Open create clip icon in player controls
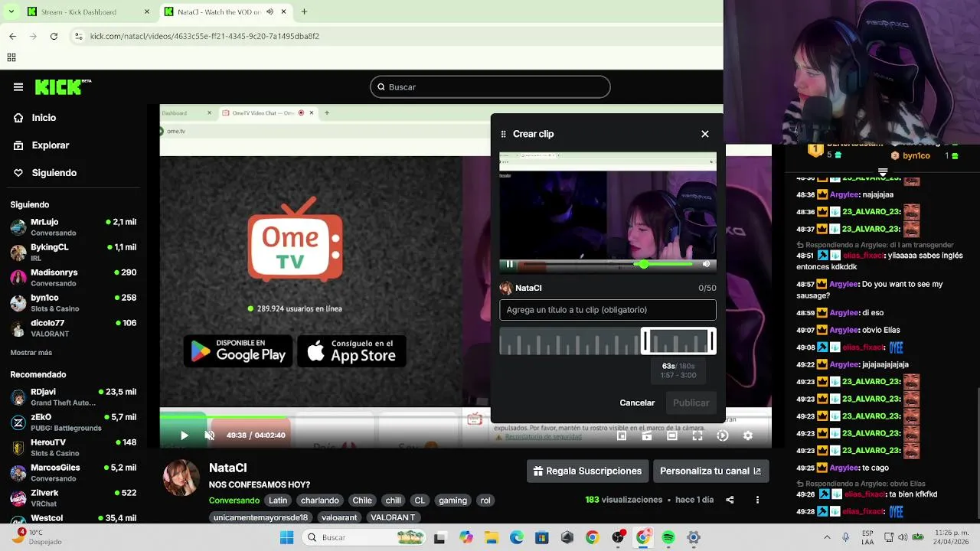 (x=647, y=435)
